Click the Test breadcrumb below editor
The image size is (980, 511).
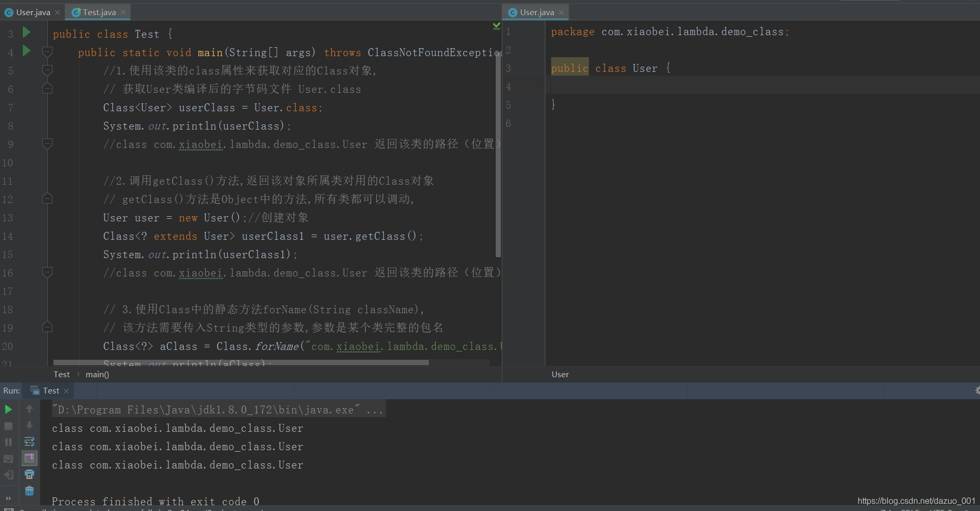pyautogui.click(x=61, y=375)
